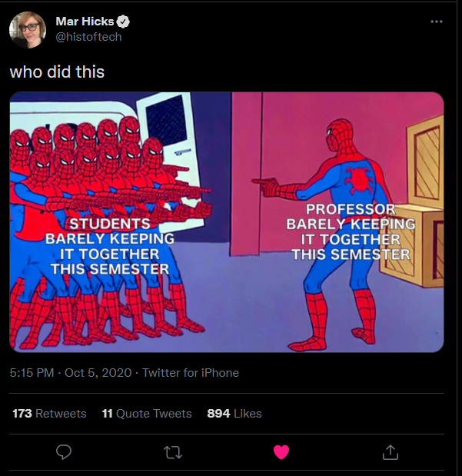Screen dimensions: 462x476
Task: Open the reply icon under the tweet
Action: (64, 452)
